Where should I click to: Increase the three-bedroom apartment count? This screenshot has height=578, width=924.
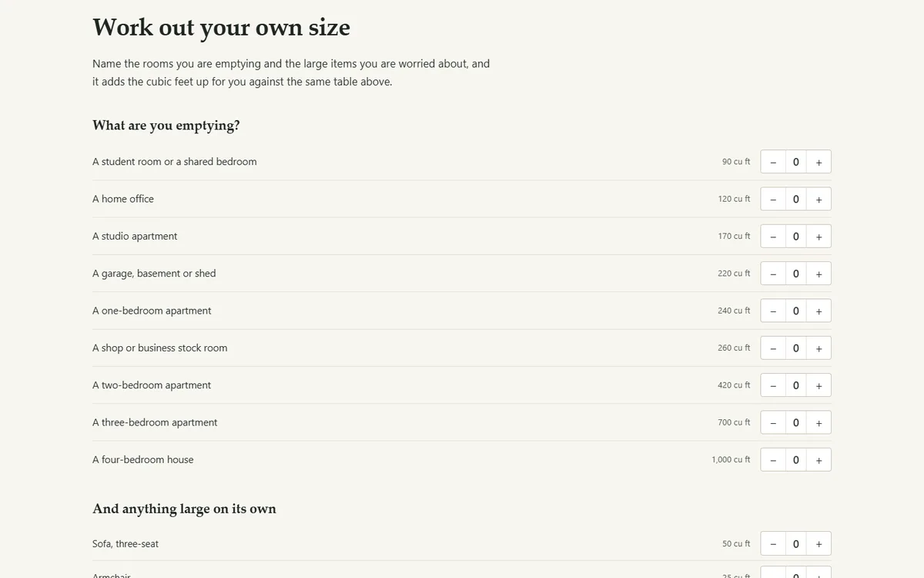(819, 422)
